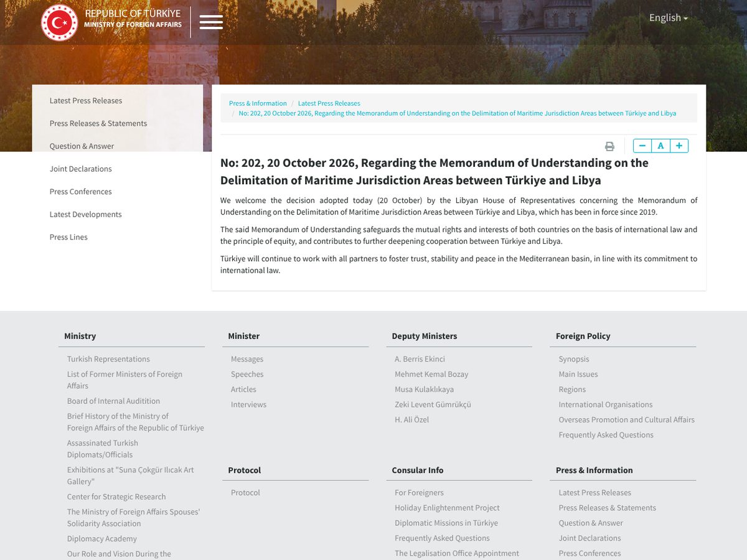Open Main Issues link

[578, 374]
